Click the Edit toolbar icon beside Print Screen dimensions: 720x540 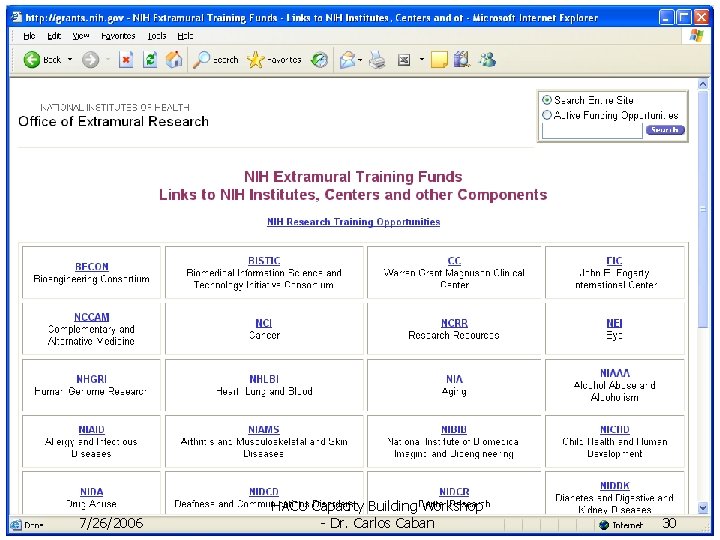coord(404,60)
